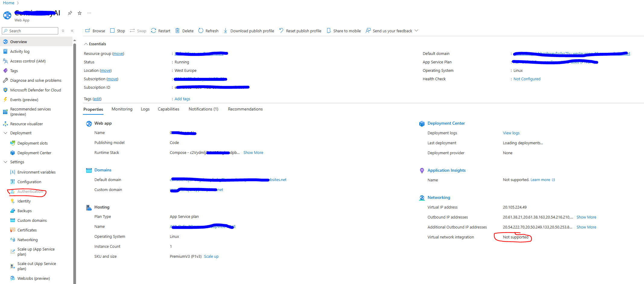Image resolution: width=644 pixels, height=284 pixels.
Task: Open View logs under Deployment Center
Action: coord(511,133)
